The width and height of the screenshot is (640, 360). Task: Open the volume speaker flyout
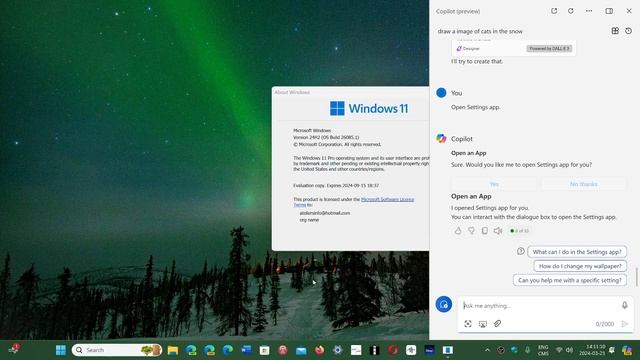tap(569, 350)
